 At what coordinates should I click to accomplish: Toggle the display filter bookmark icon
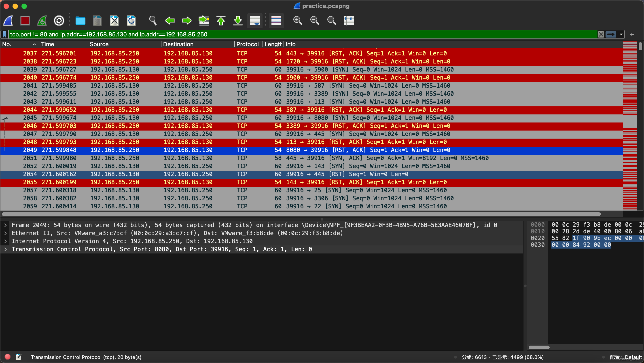(x=4, y=34)
